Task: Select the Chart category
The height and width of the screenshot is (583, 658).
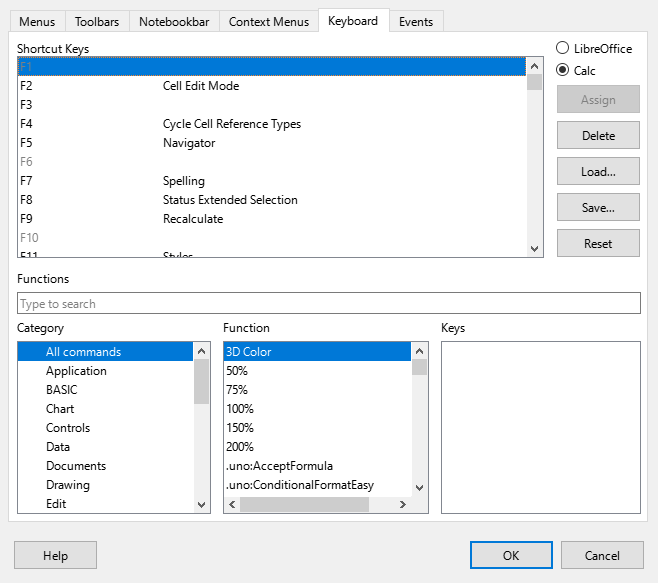Action: click(105, 409)
